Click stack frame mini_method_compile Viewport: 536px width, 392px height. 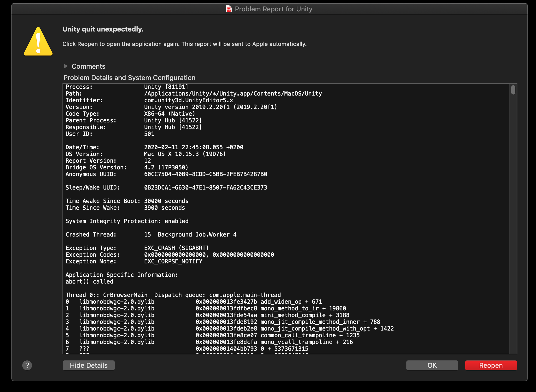pos(207,315)
